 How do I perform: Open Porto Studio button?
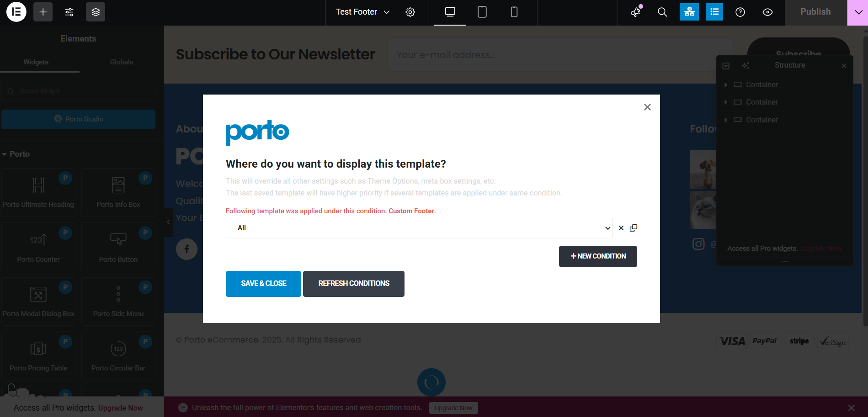(x=79, y=119)
